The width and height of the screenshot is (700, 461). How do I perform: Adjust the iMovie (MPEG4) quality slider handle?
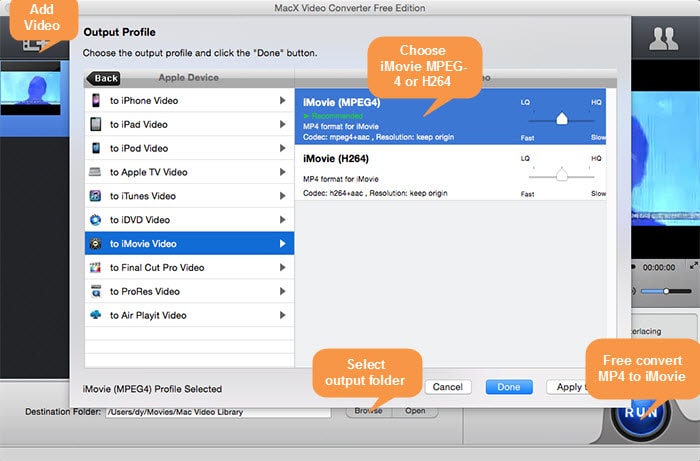pyautogui.click(x=562, y=119)
